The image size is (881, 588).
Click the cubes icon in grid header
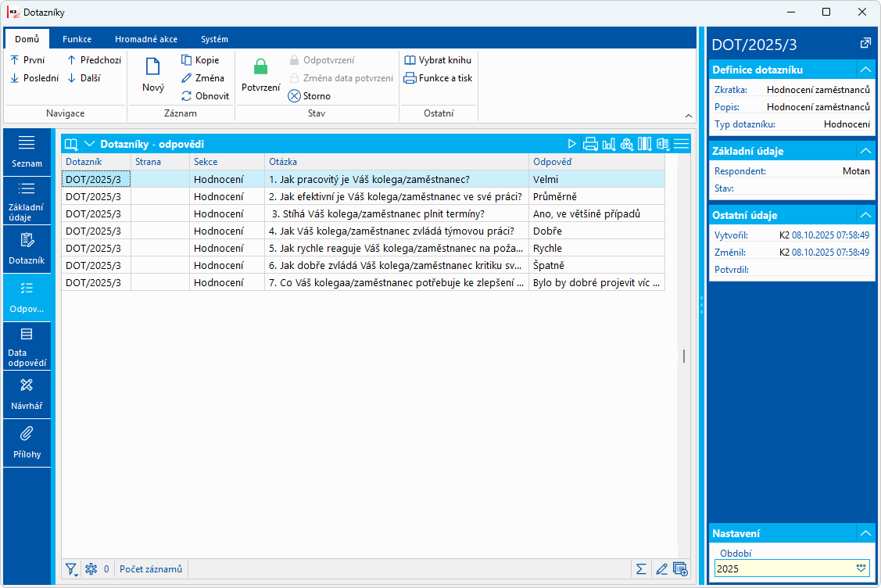(626, 144)
